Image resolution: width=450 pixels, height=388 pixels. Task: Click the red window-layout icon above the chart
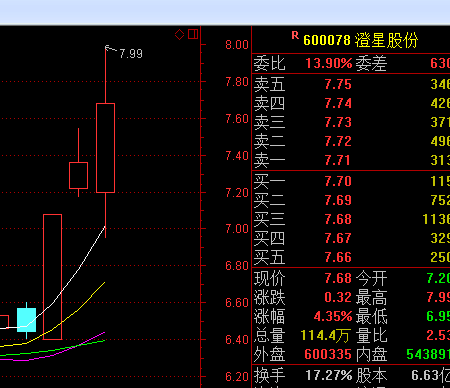pyautogui.click(x=193, y=34)
